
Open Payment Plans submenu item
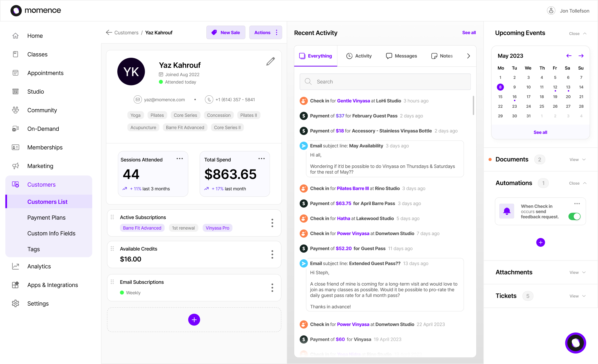(46, 218)
